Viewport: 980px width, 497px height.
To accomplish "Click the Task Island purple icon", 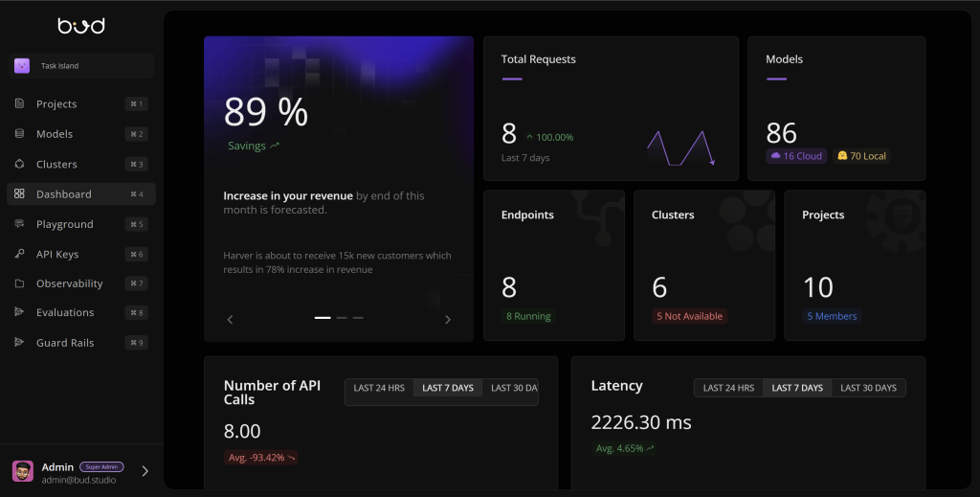I will tap(23, 66).
